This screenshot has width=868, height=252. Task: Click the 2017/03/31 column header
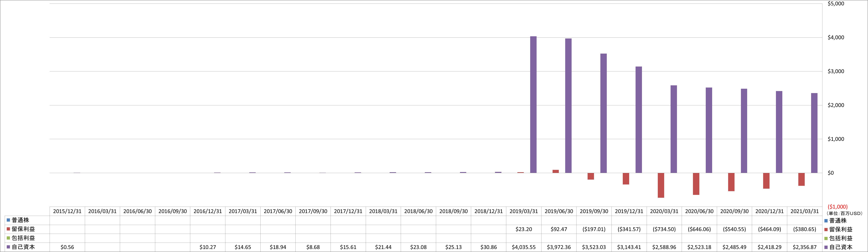[x=243, y=211]
